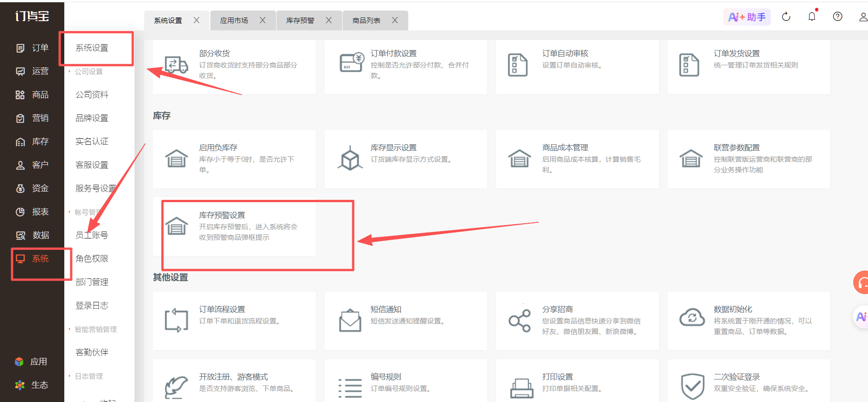This screenshot has height=402, width=868.
Task: Click the 库存显示设置 cube icon
Action: [350, 158]
